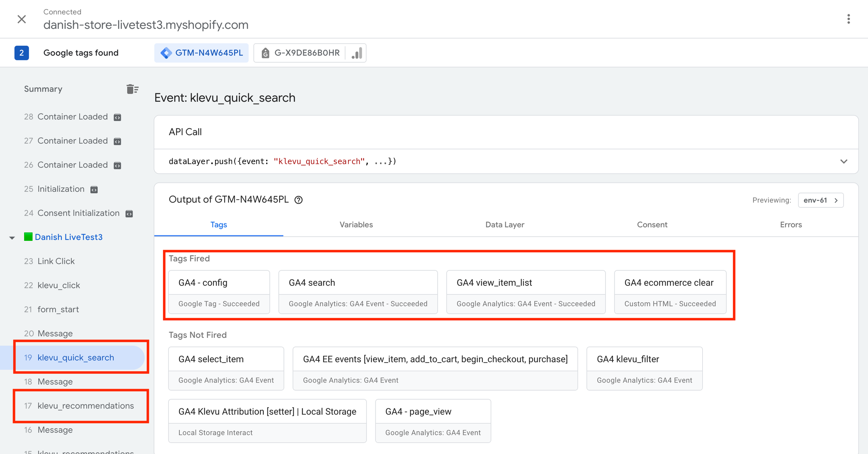Select event 24 Consent Initialization
Viewport: 868px width, 454px height.
tap(72, 213)
